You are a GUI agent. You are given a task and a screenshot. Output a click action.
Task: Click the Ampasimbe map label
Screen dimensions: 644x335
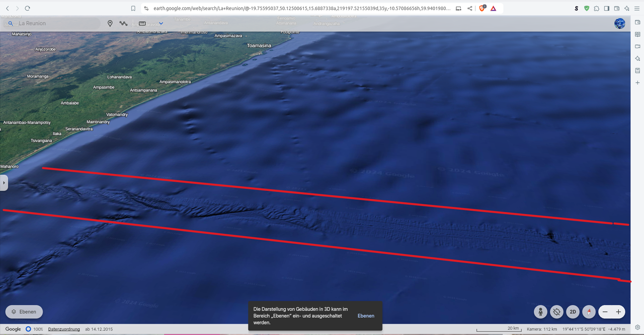(104, 87)
